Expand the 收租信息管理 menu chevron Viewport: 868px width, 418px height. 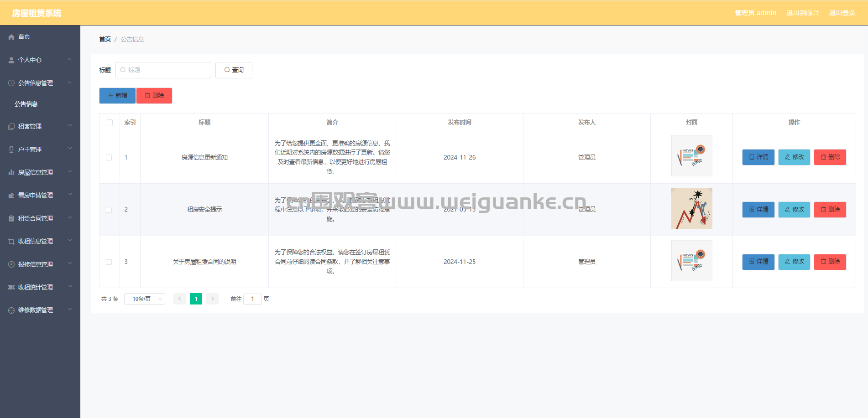(70, 241)
